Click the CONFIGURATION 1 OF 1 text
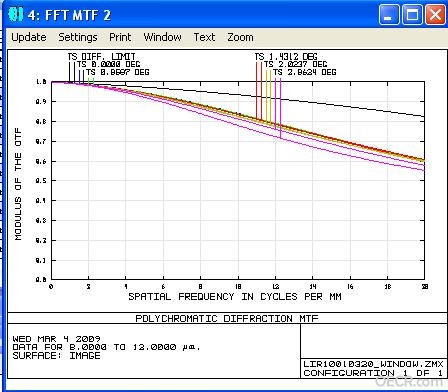Image resolution: width=448 pixels, height=392 pixels. 373,373
